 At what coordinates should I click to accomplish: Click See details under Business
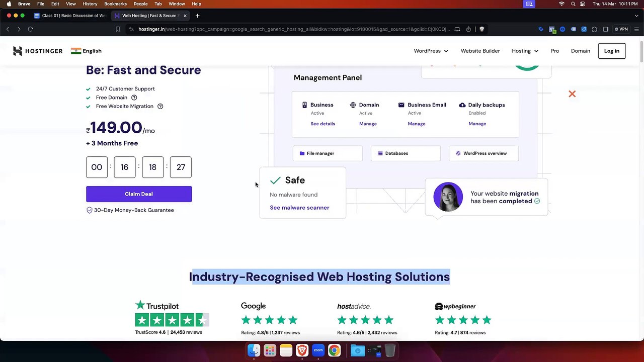pos(323,124)
